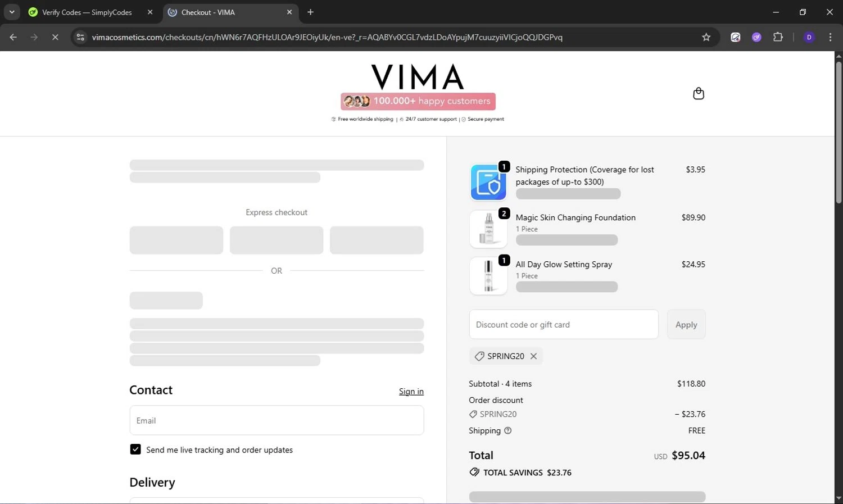Image resolution: width=843 pixels, height=504 pixels.
Task: Click the VIMA logo
Action: coord(418,77)
